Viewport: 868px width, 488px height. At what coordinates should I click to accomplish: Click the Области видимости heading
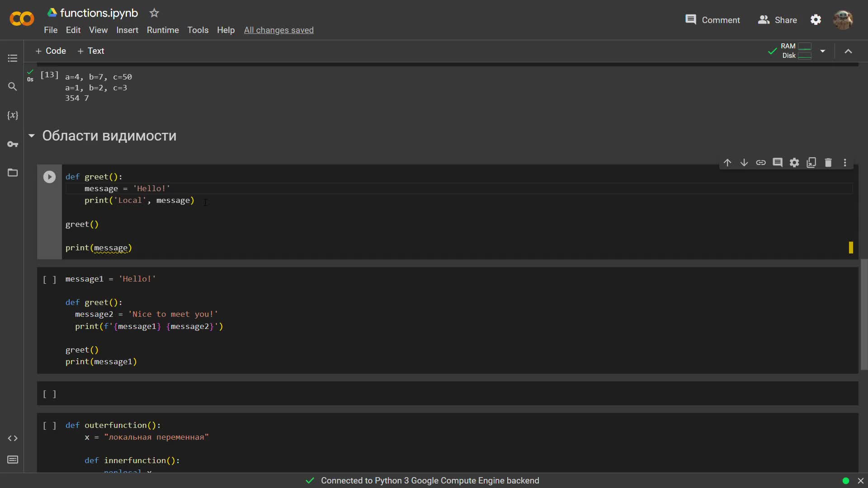tap(109, 136)
